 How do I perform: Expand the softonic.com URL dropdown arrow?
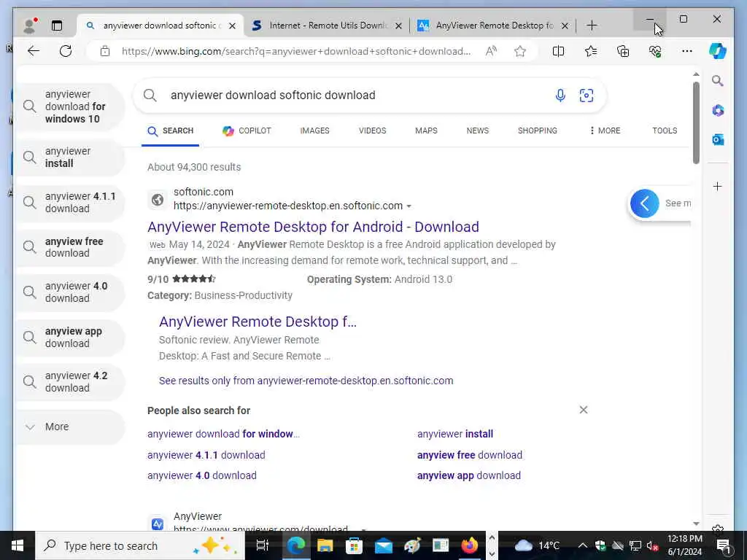(x=409, y=206)
